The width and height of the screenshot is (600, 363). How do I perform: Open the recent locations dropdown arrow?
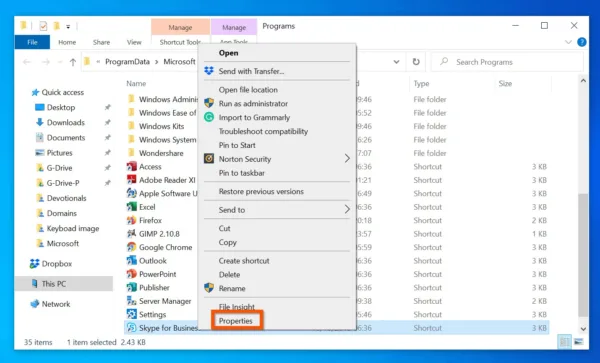click(x=60, y=62)
